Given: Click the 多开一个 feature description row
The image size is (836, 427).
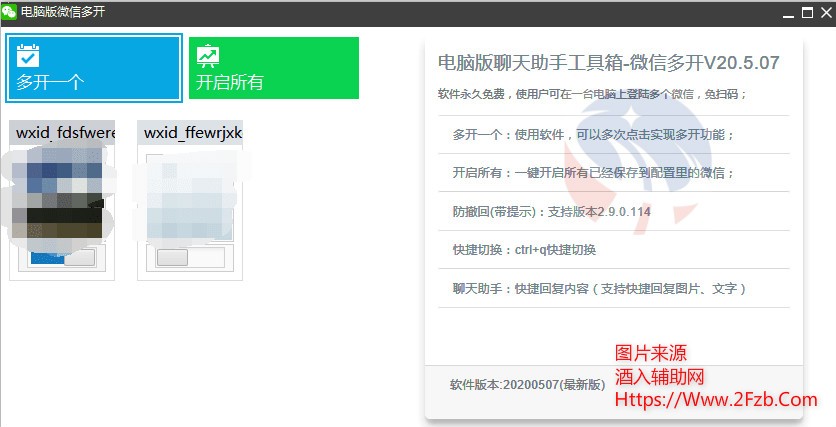Looking at the screenshot, I should point(614,134).
